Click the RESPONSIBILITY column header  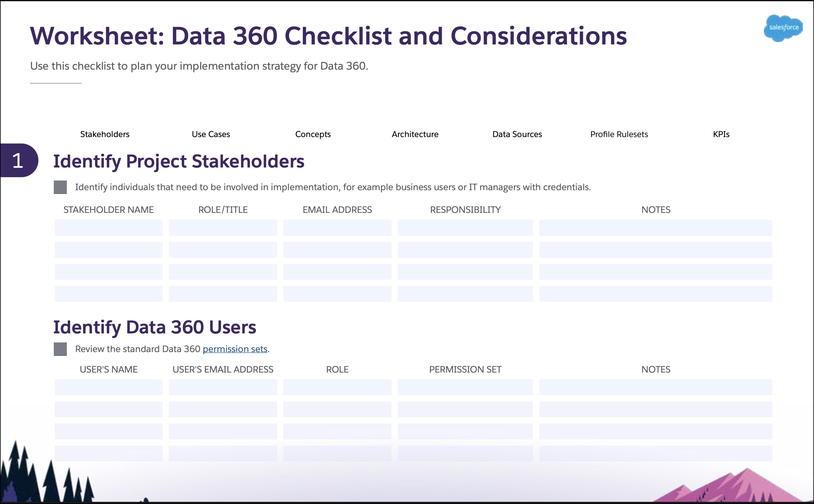pyautogui.click(x=465, y=210)
